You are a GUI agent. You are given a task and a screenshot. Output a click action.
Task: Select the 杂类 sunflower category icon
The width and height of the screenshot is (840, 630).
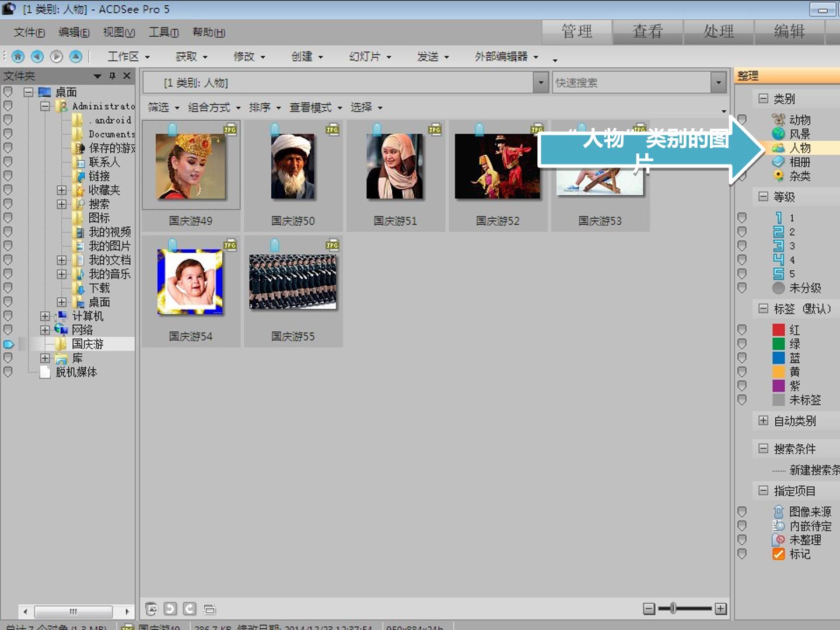tap(778, 176)
